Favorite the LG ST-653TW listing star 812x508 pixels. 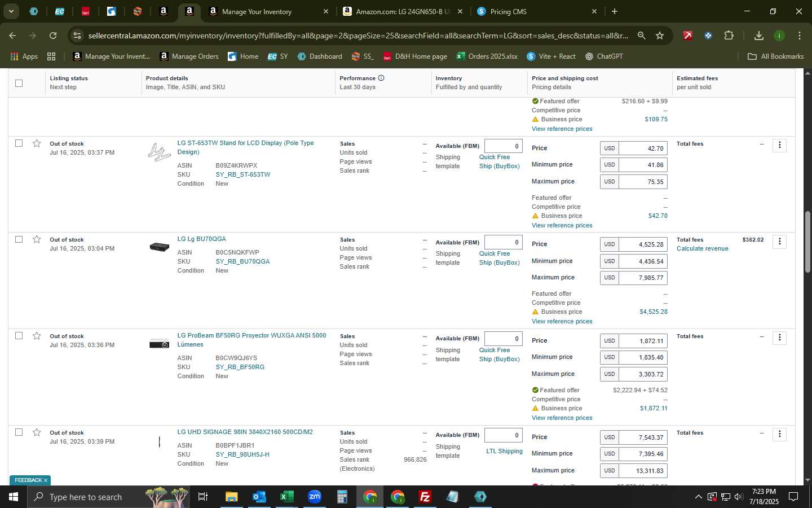(x=37, y=143)
